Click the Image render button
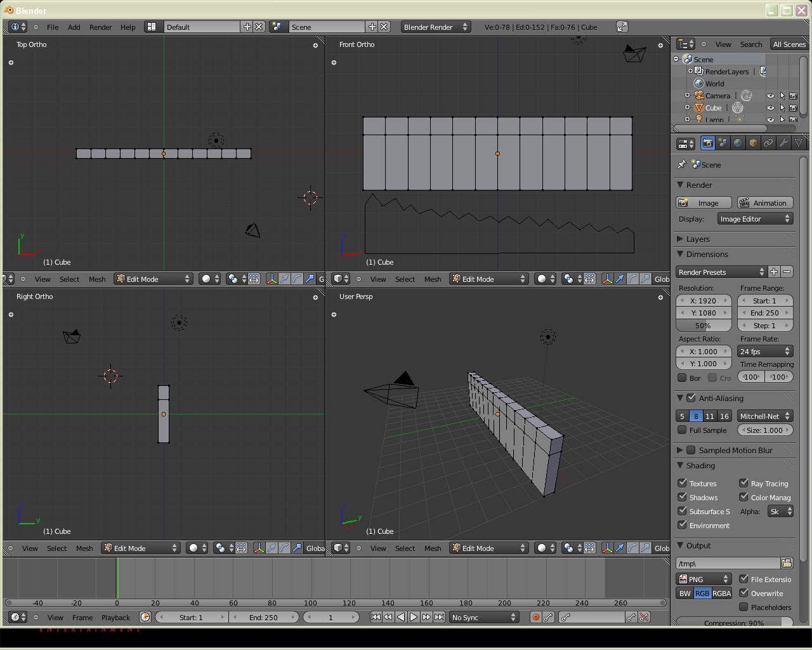 pyautogui.click(x=704, y=203)
